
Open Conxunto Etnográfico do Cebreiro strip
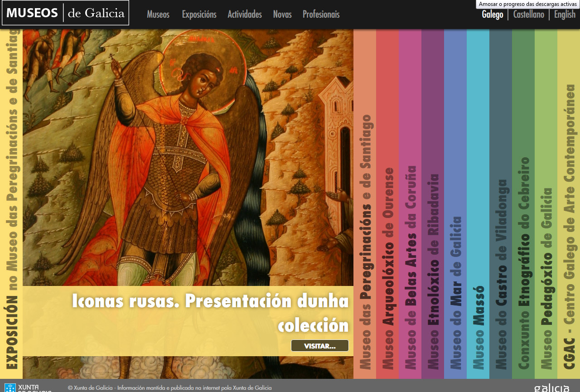coord(523,204)
